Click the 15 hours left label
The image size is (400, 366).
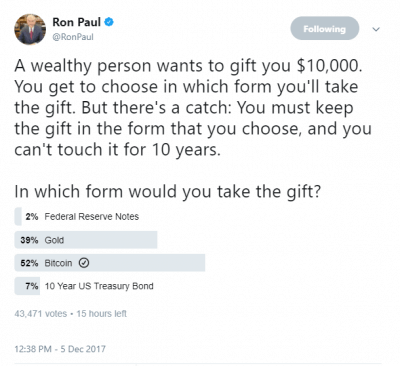tap(102, 314)
